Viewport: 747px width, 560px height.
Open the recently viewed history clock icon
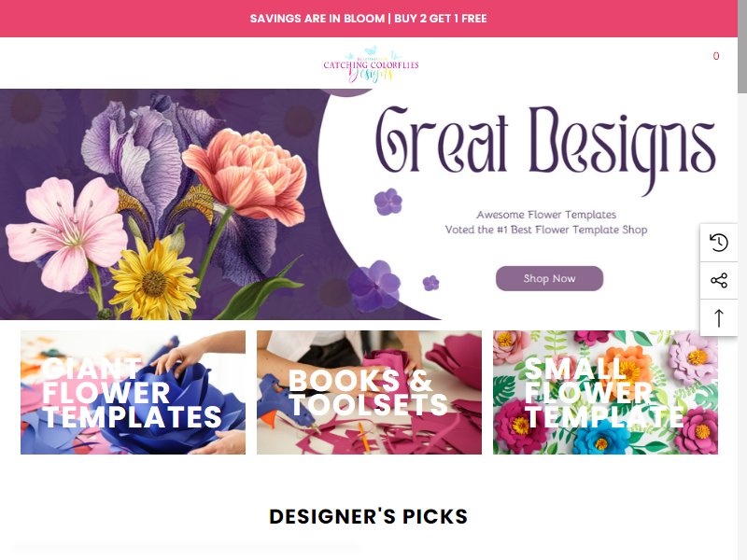[x=718, y=242]
